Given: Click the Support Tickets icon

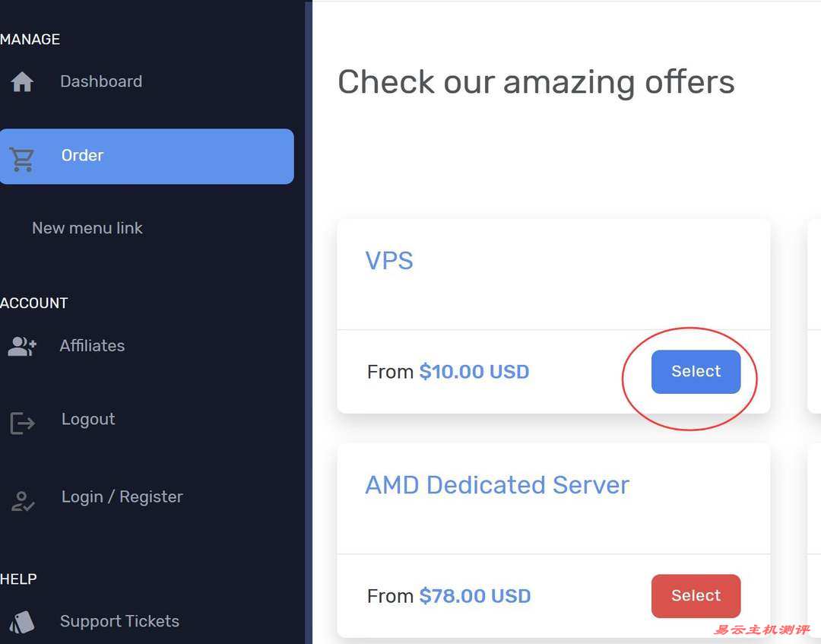Looking at the screenshot, I should (22, 622).
